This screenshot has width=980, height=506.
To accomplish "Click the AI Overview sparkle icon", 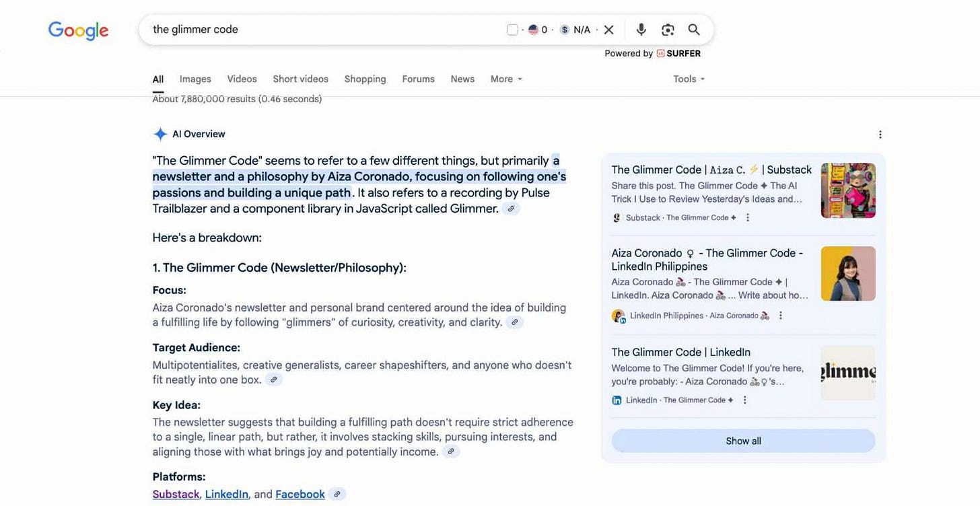I will pos(160,134).
